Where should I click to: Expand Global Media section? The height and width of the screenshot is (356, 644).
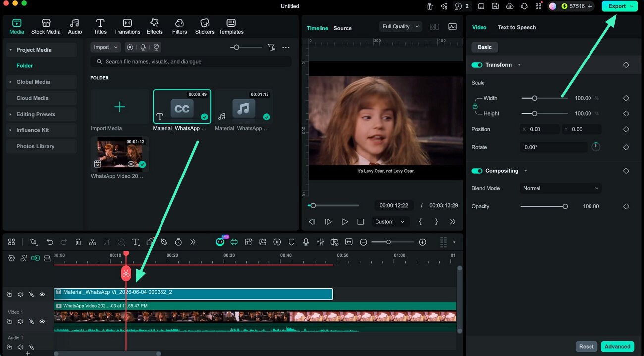(10, 82)
